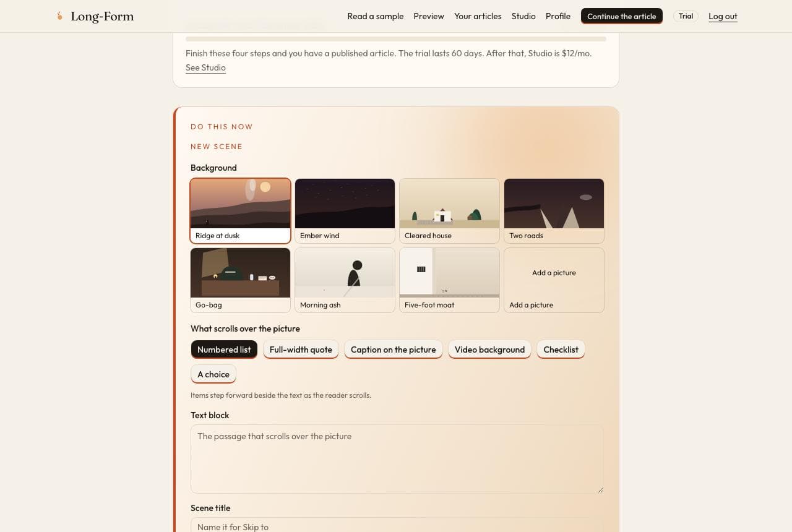Screen dimensions: 792x532
Task: Click the Long-Form flame logo icon
Action: pos(60,16)
